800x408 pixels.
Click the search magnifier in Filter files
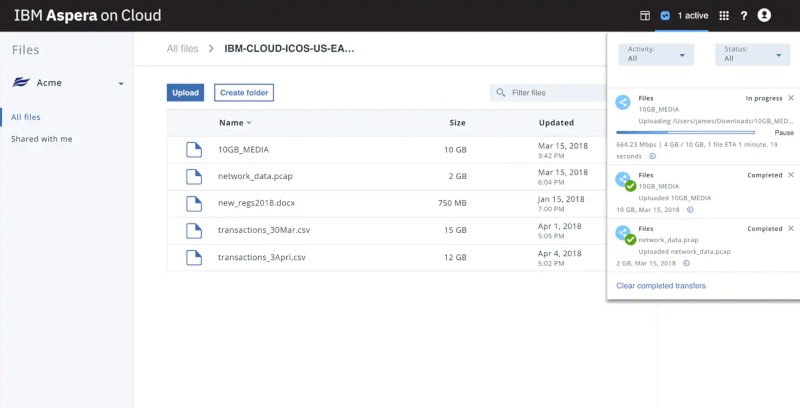501,93
